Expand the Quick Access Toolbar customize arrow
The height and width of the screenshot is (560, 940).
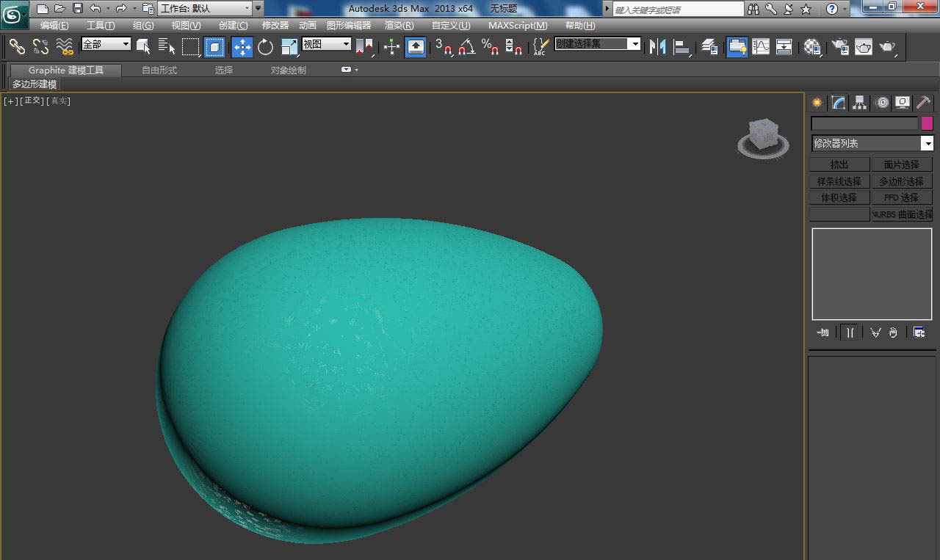click(258, 9)
